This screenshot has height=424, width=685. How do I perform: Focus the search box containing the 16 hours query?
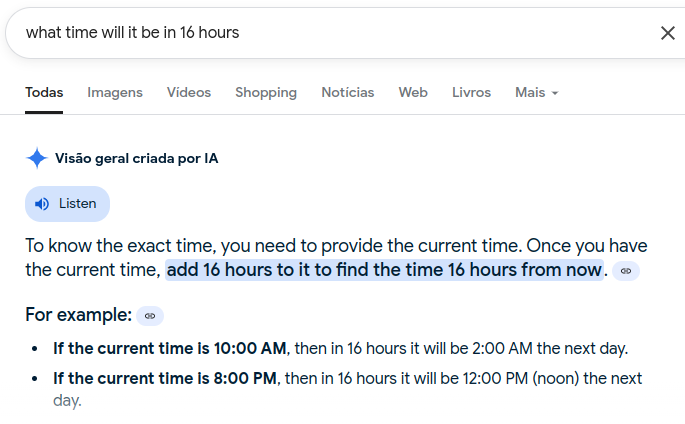[332, 33]
